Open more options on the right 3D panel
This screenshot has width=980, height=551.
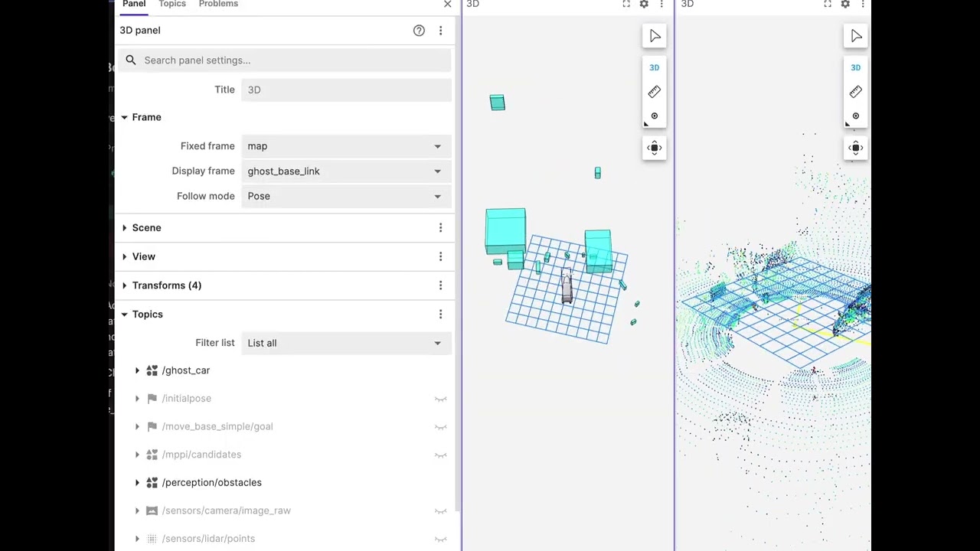[x=863, y=5]
